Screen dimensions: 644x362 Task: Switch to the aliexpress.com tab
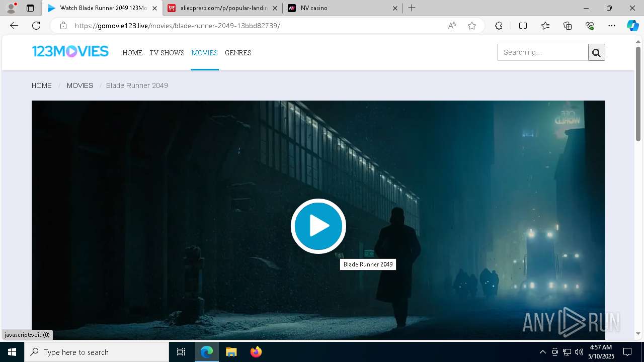[223, 8]
